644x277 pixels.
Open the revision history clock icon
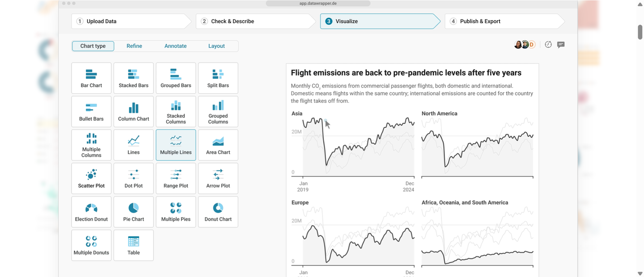point(548,45)
